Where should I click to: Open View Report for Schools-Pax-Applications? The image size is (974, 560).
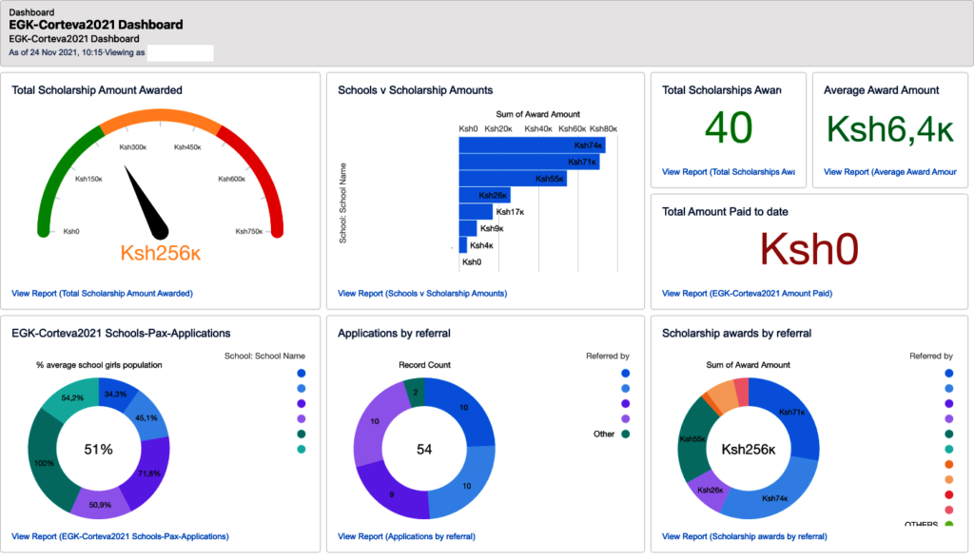120,536
